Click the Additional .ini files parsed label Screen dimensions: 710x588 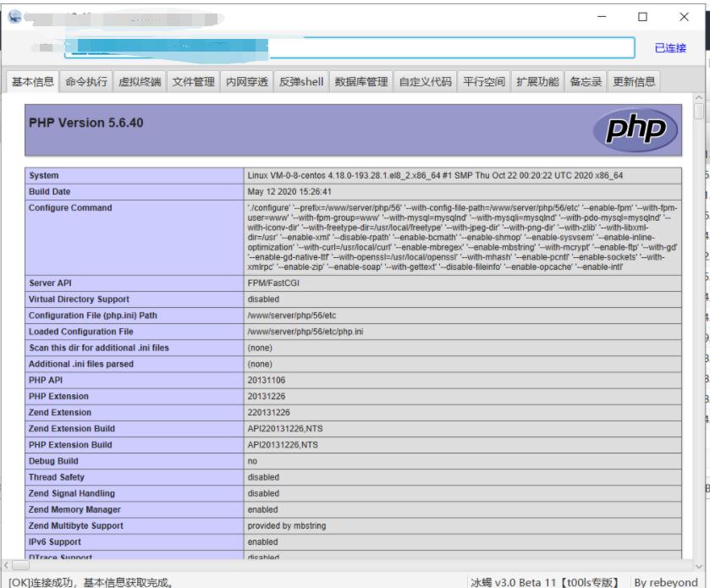[x=81, y=364]
